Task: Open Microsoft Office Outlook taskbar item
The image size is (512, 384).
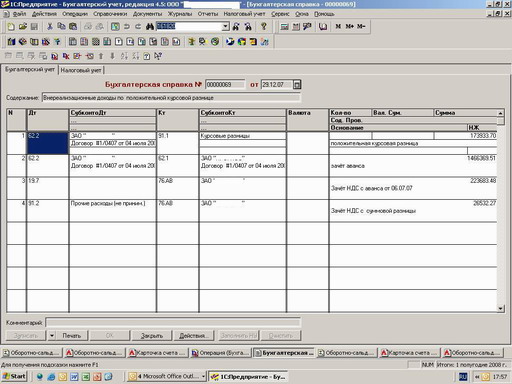Action: (x=166, y=377)
